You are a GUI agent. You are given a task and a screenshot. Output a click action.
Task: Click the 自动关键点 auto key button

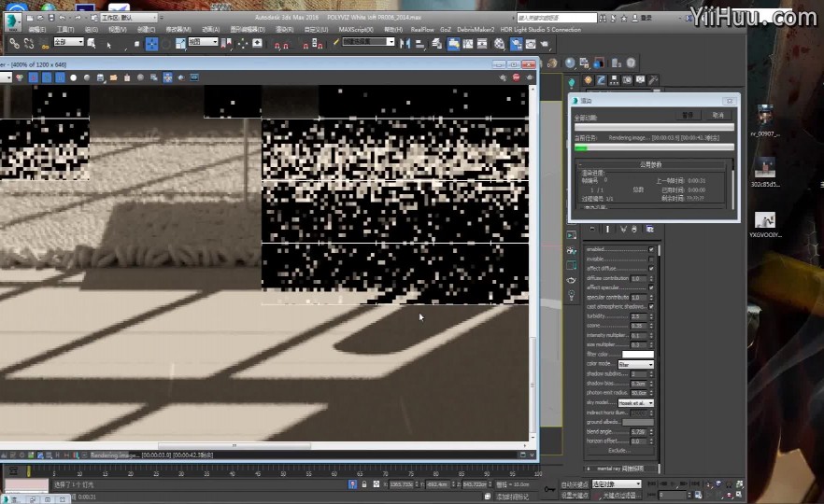point(575,484)
